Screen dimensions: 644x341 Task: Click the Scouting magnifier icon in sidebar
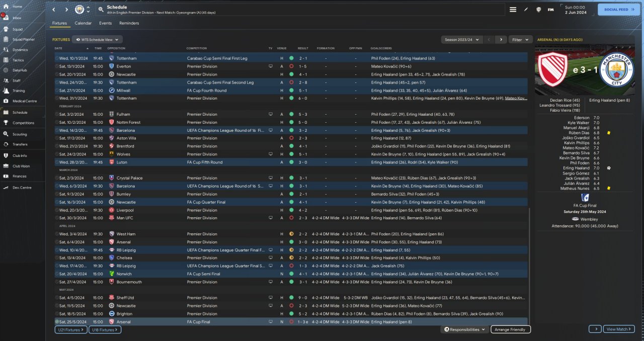(7, 134)
